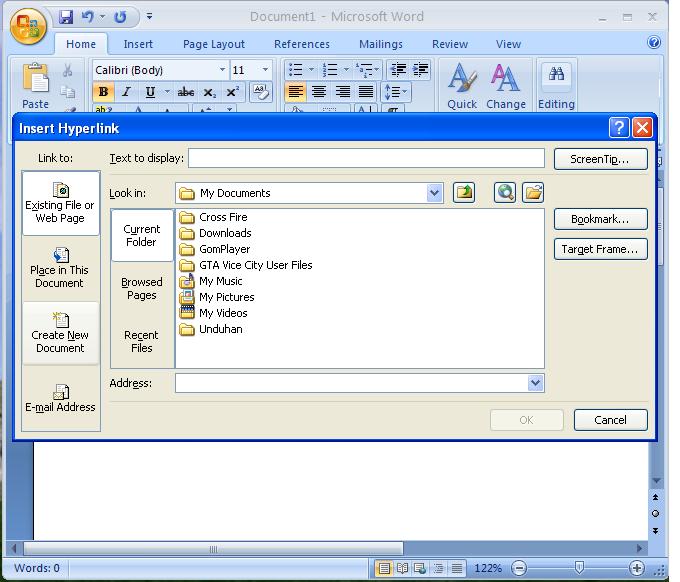The width and height of the screenshot is (680, 582).
Task: Open the bullets style dropdown arrow
Action: pos(311,69)
